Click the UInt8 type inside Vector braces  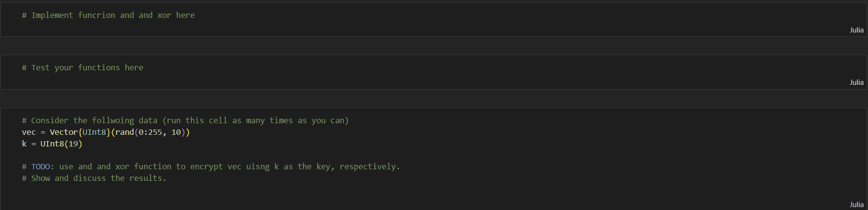(94, 132)
